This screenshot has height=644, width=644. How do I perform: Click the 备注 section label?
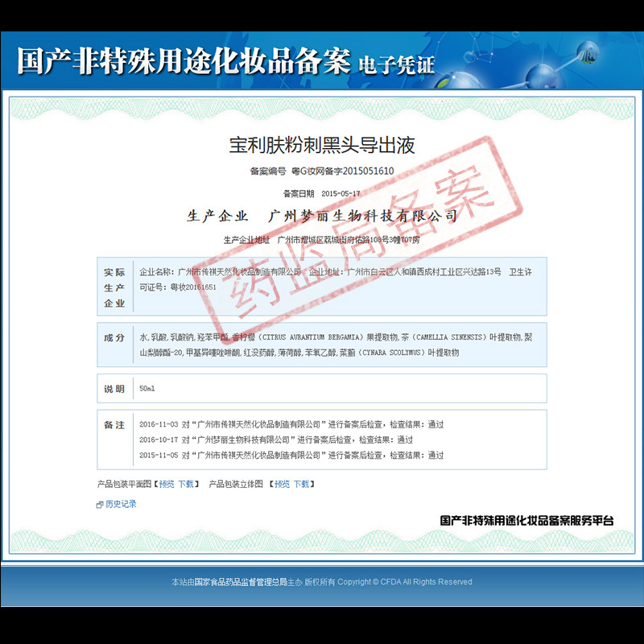(114, 425)
